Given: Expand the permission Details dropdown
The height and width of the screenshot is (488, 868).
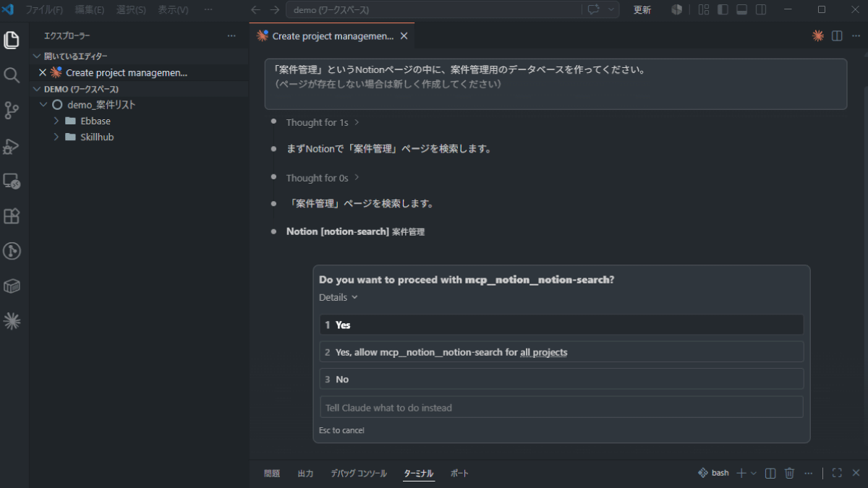Looking at the screenshot, I should pos(339,297).
